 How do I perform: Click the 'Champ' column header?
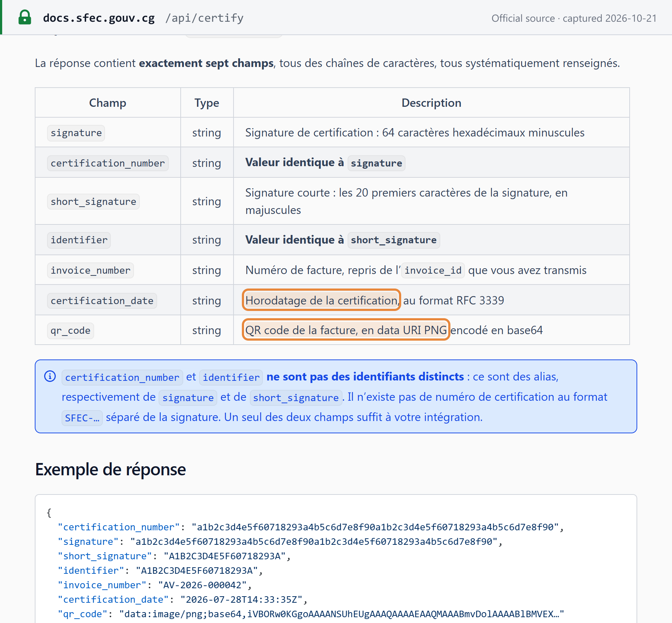click(108, 102)
